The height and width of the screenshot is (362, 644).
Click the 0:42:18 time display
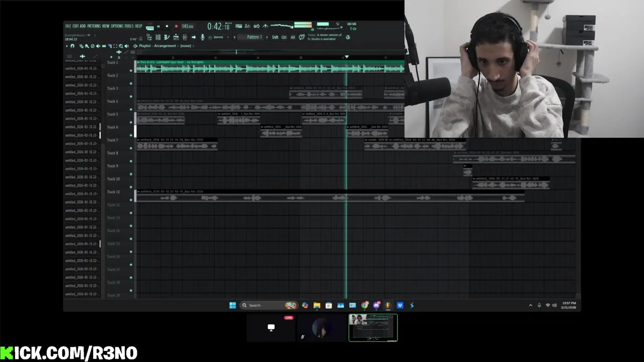click(x=219, y=26)
